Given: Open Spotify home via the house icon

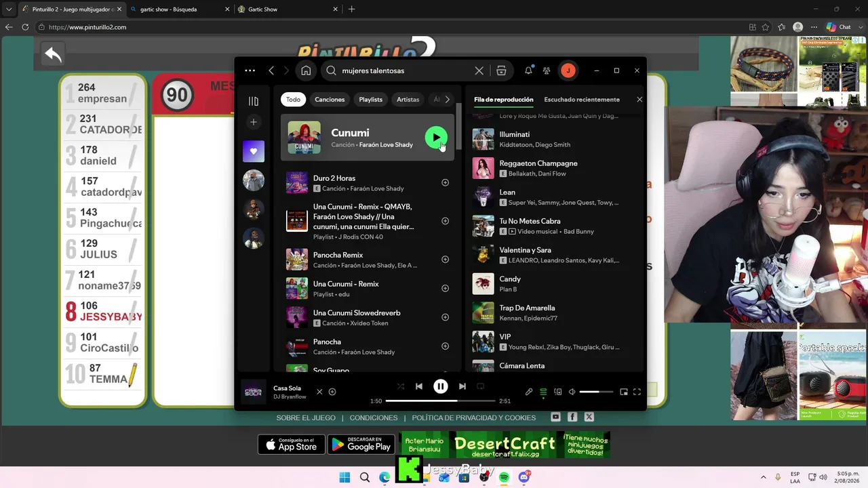Looking at the screenshot, I should (306, 70).
